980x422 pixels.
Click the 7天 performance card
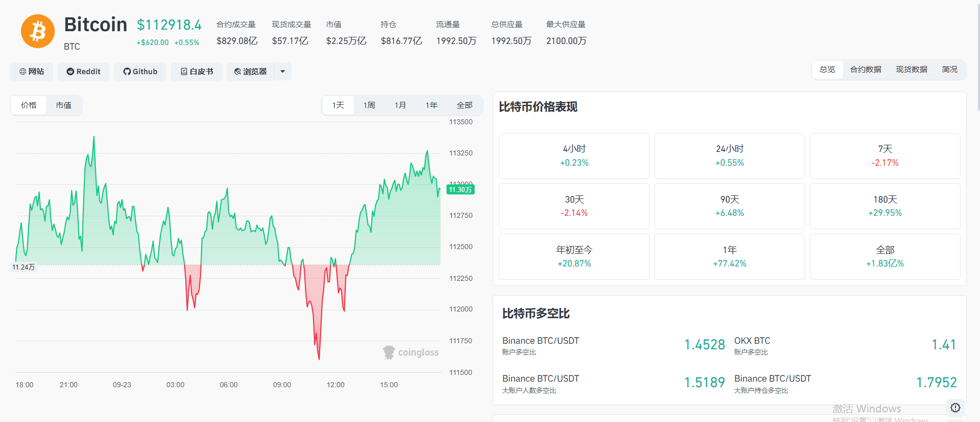885,156
